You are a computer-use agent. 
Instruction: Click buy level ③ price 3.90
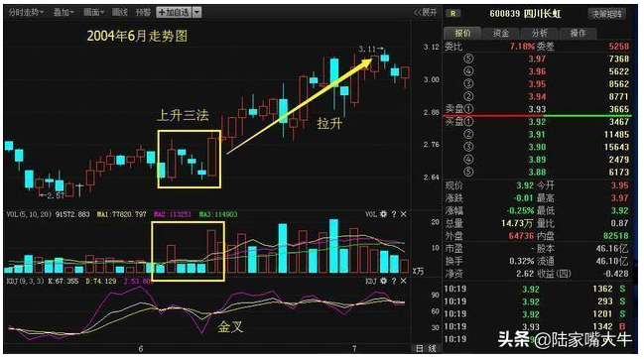pos(537,147)
